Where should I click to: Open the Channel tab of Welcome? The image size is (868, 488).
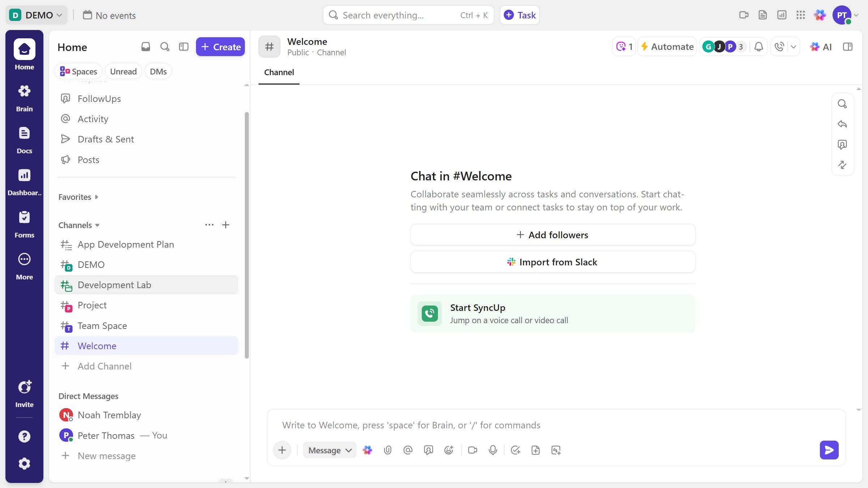(278, 72)
